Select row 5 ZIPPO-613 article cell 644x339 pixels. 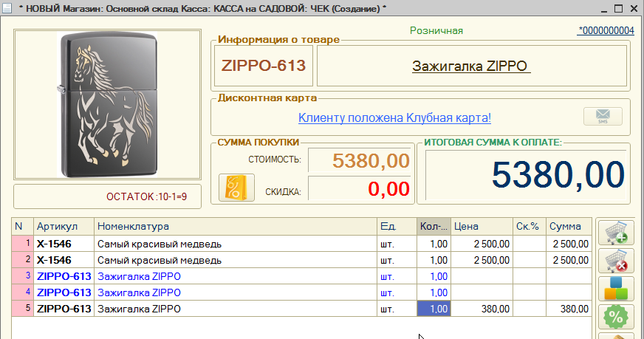(64, 309)
